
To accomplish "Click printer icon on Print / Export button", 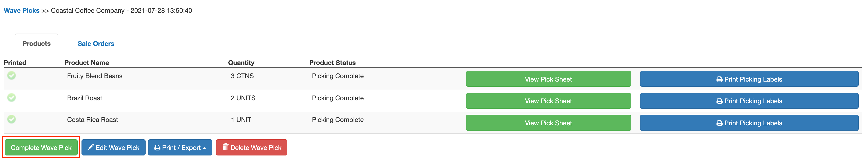I will [x=157, y=148].
